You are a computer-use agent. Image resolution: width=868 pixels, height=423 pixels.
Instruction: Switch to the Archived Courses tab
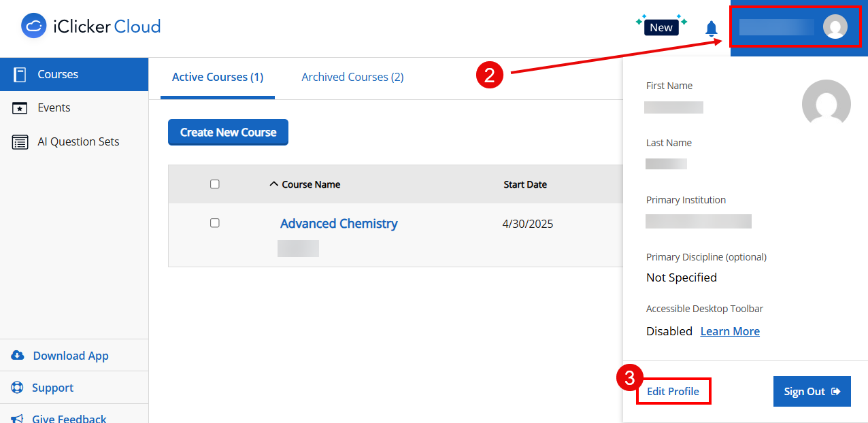pos(352,77)
